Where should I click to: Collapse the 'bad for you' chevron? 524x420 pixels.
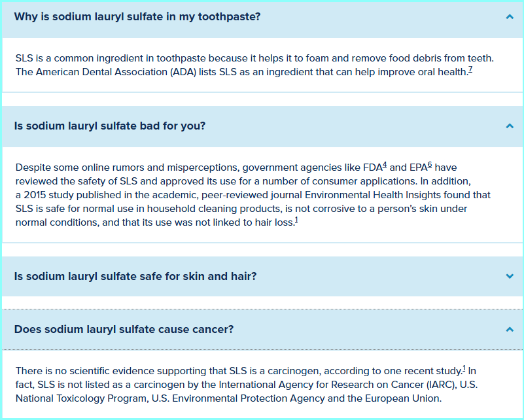click(510, 126)
